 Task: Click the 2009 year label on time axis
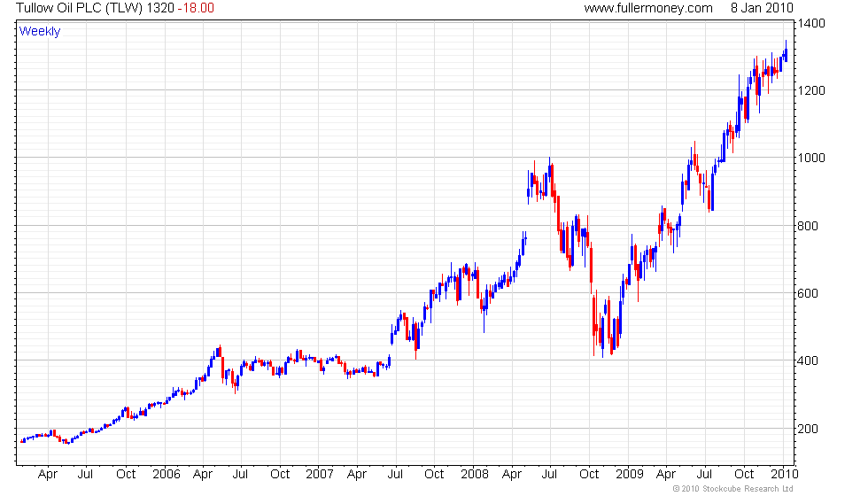[630, 475]
